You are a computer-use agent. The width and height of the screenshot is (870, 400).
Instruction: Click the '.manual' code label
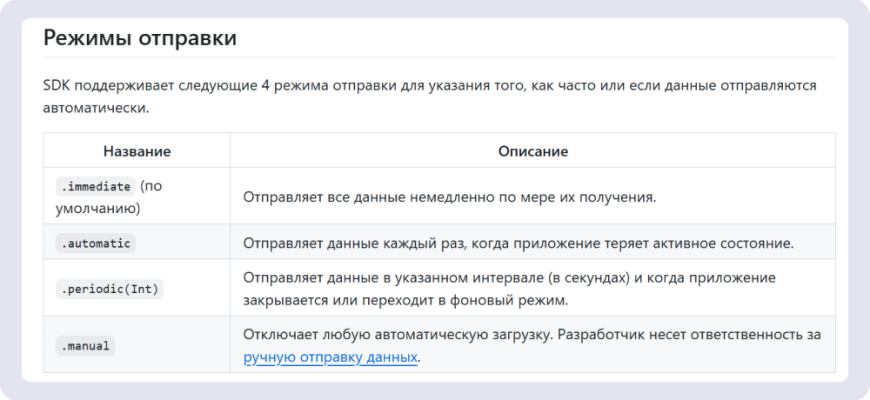click(x=85, y=345)
